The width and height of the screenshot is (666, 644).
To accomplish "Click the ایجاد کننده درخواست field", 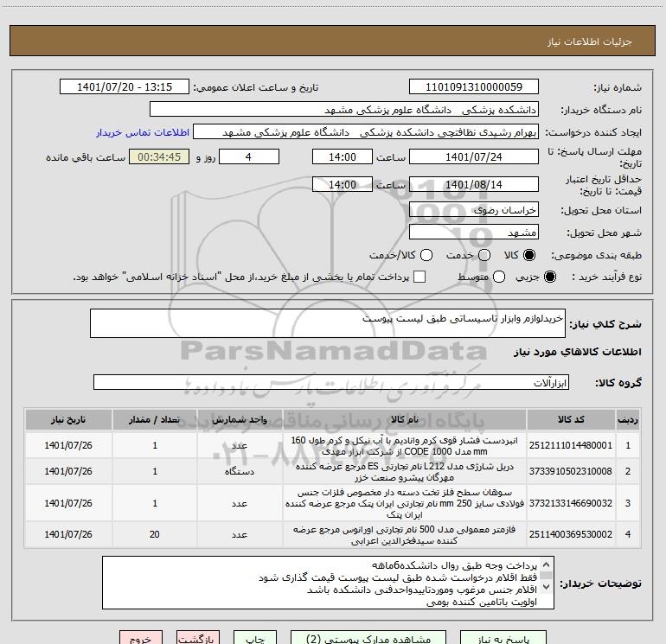I will tap(366, 132).
